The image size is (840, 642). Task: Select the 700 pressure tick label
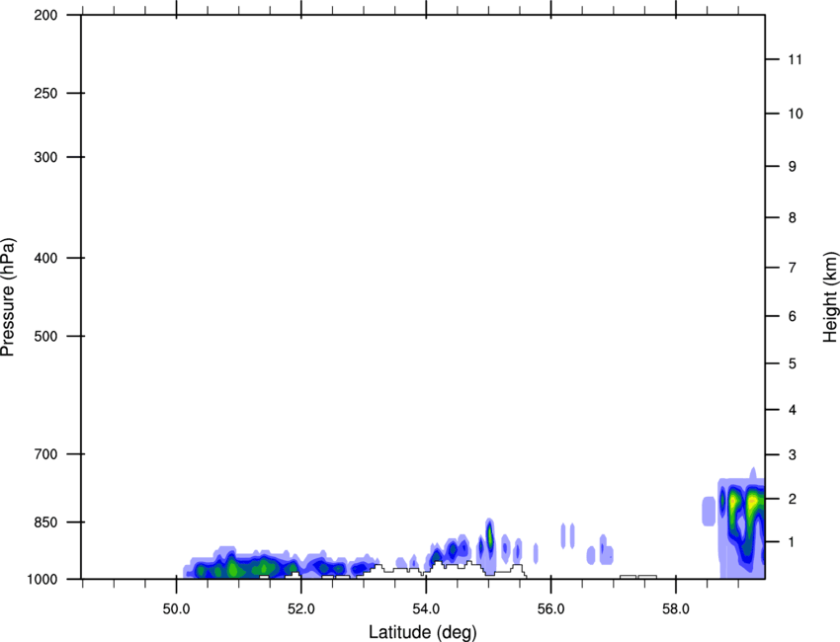pos(45,453)
